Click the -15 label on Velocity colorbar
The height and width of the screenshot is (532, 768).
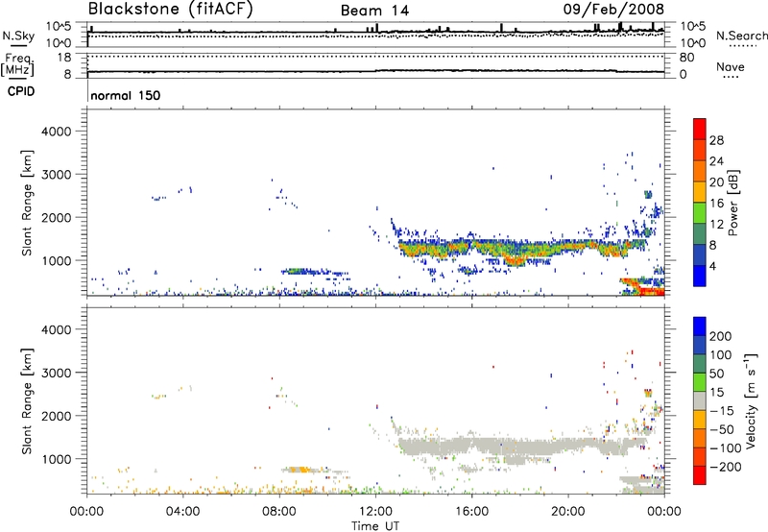pyautogui.click(x=721, y=410)
